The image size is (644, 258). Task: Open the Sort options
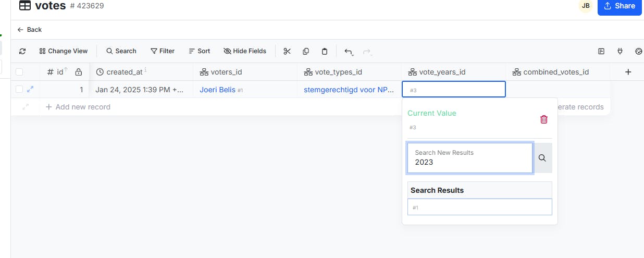[199, 51]
